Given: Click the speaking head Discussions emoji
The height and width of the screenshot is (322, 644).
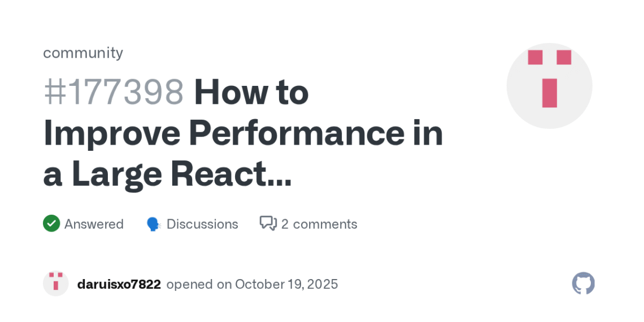Looking at the screenshot, I should coord(153,224).
